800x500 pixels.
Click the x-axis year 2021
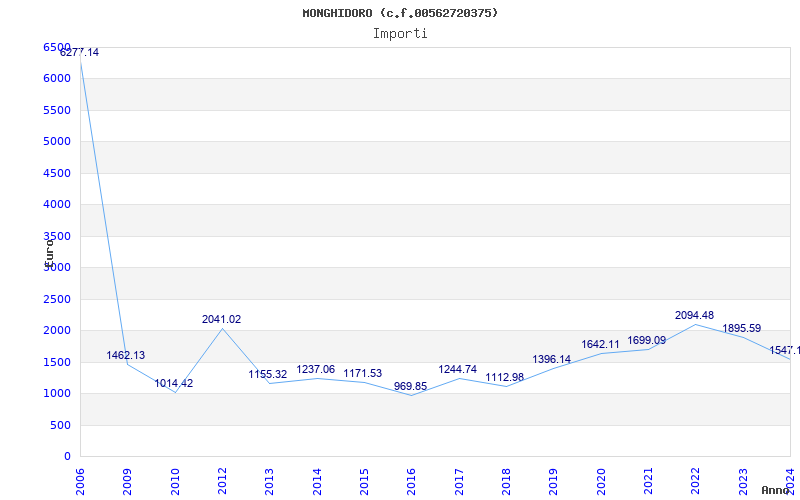(x=648, y=482)
